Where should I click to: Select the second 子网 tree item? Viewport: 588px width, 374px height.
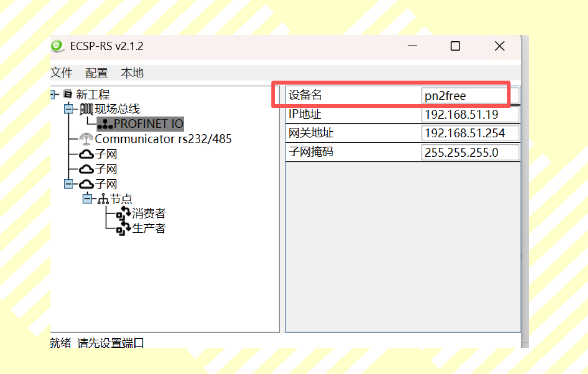(x=106, y=169)
